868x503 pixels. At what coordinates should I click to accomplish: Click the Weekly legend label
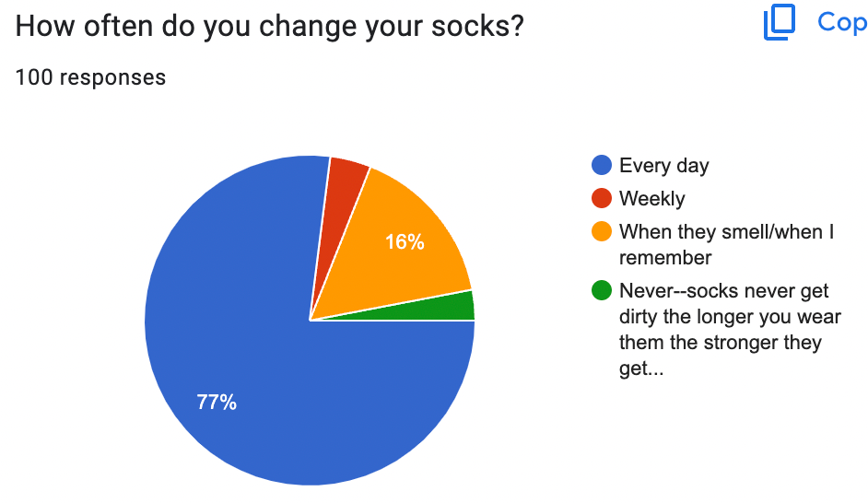[652, 198]
